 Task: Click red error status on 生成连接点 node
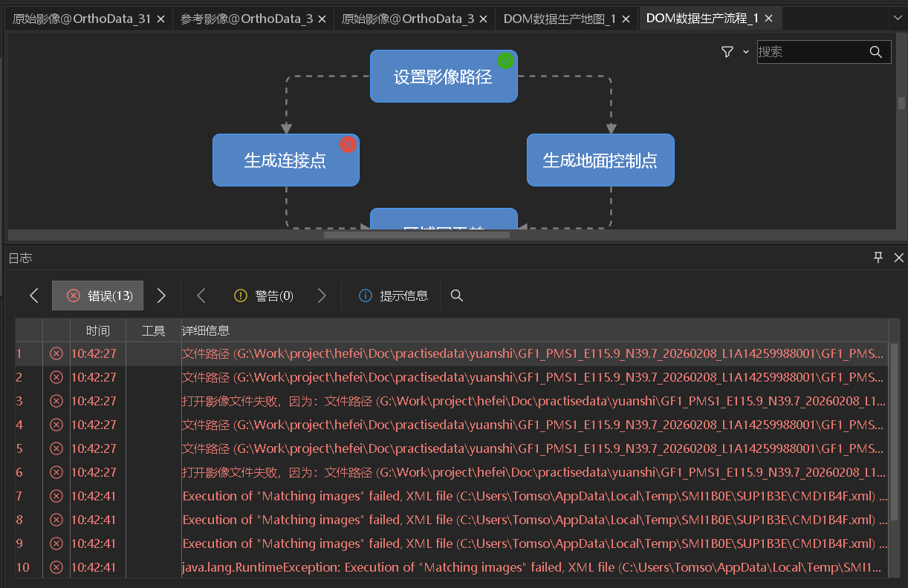[348, 144]
